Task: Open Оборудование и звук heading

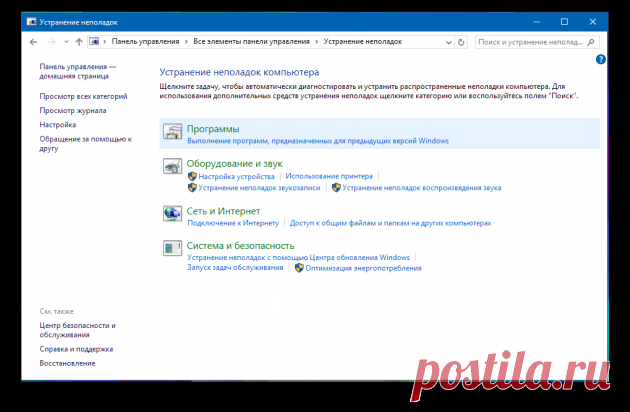Action: point(235,164)
